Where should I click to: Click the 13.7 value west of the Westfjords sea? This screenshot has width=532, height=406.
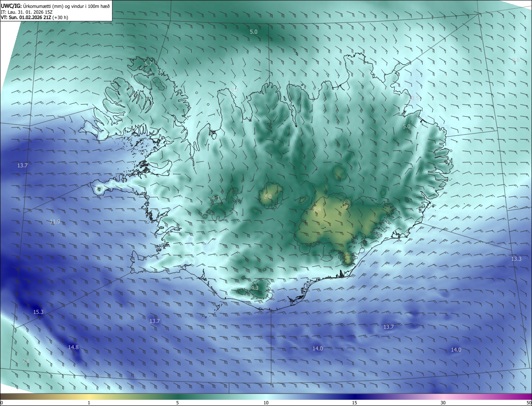point(22,165)
